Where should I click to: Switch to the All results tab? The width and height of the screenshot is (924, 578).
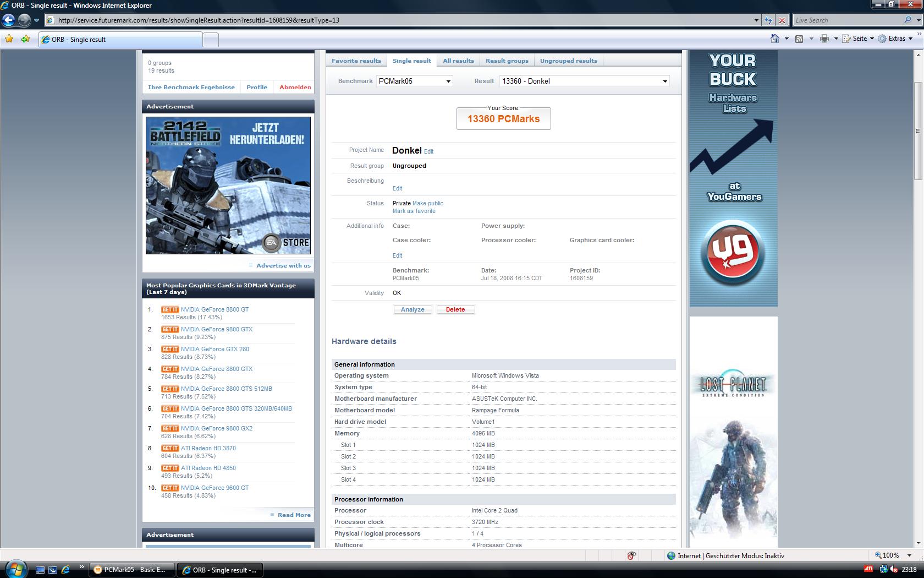458,61
